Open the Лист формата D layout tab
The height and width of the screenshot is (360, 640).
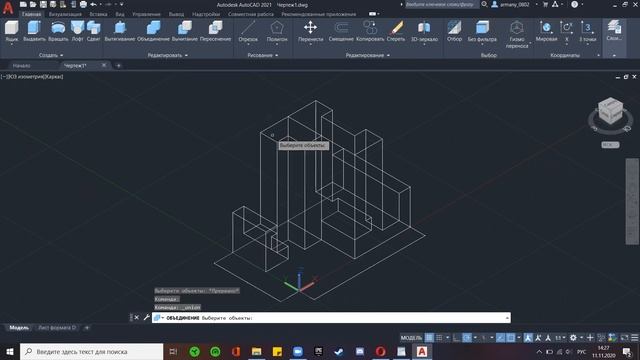(x=57, y=327)
